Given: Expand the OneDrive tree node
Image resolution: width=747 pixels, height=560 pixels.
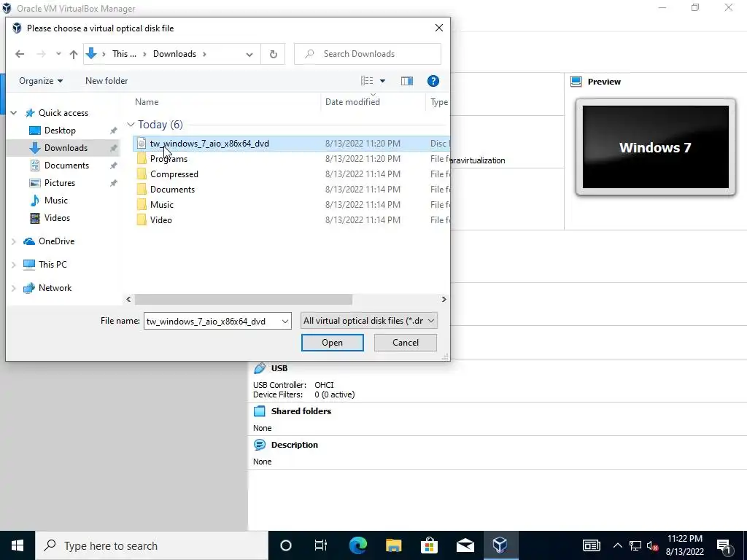Looking at the screenshot, I should tap(14, 241).
